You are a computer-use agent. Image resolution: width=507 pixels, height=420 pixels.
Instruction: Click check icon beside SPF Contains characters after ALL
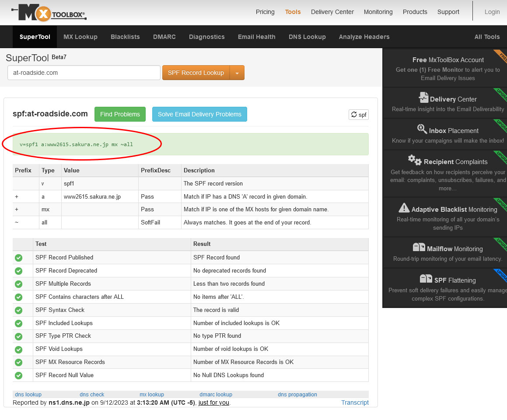coord(19,297)
